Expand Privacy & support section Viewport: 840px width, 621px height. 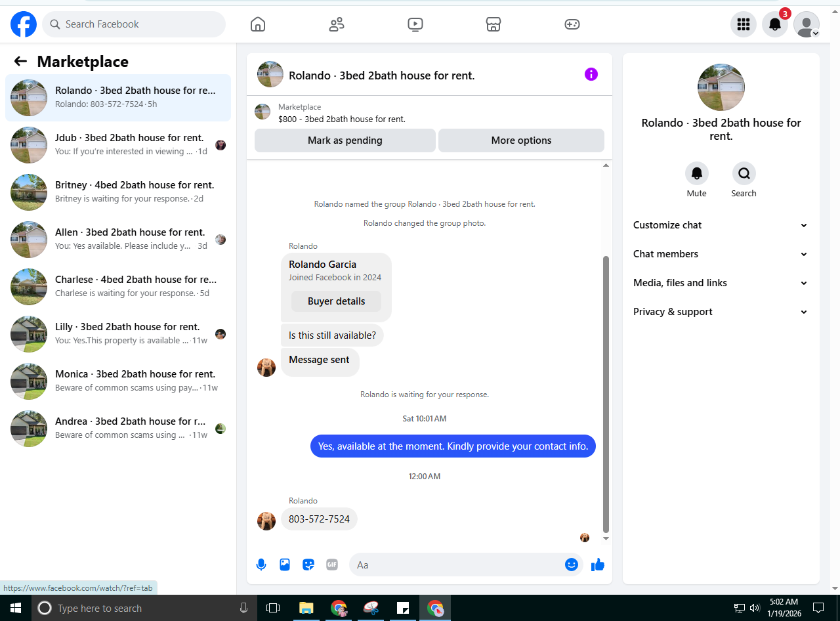(x=721, y=312)
